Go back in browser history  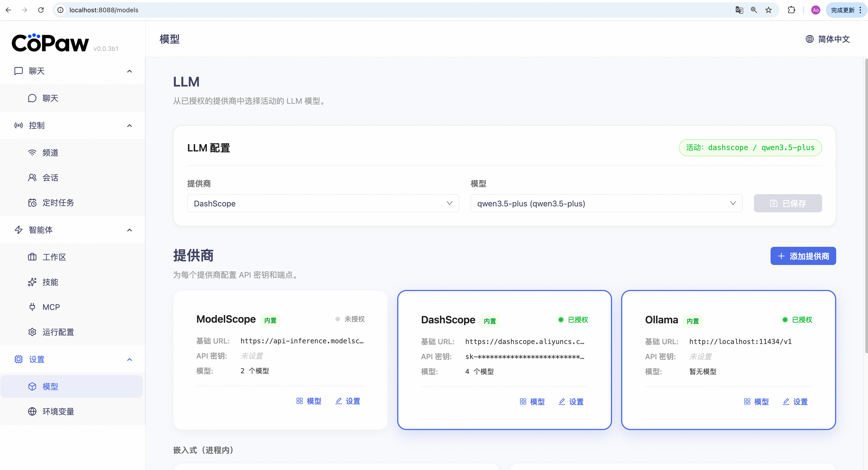8,10
